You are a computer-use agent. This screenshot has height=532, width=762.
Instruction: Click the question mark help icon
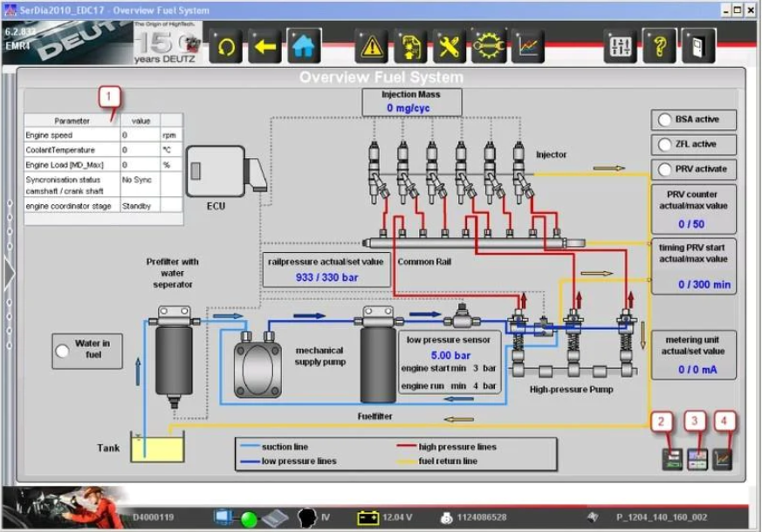point(660,46)
